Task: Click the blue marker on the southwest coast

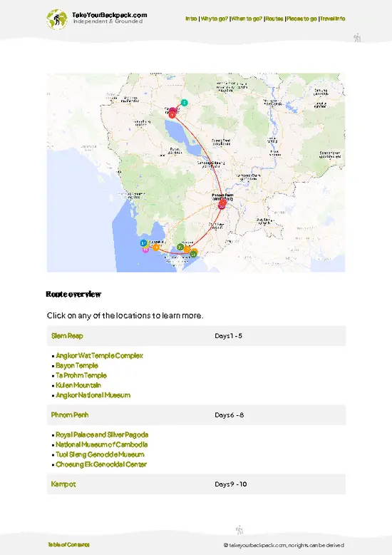Action: pyautogui.click(x=143, y=243)
